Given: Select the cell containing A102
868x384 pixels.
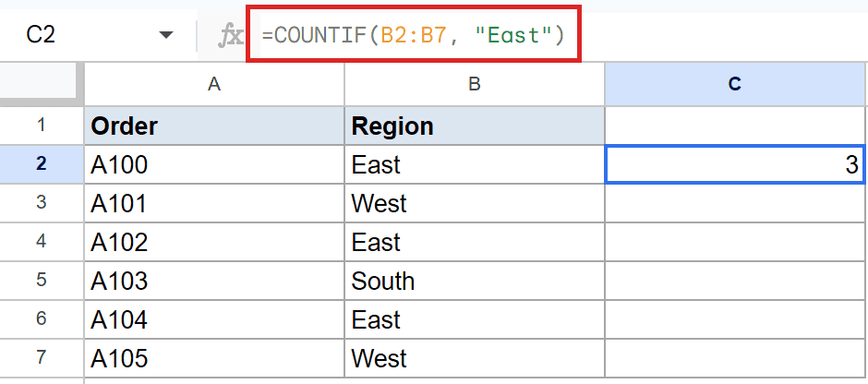Looking at the screenshot, I should point(214,242).
